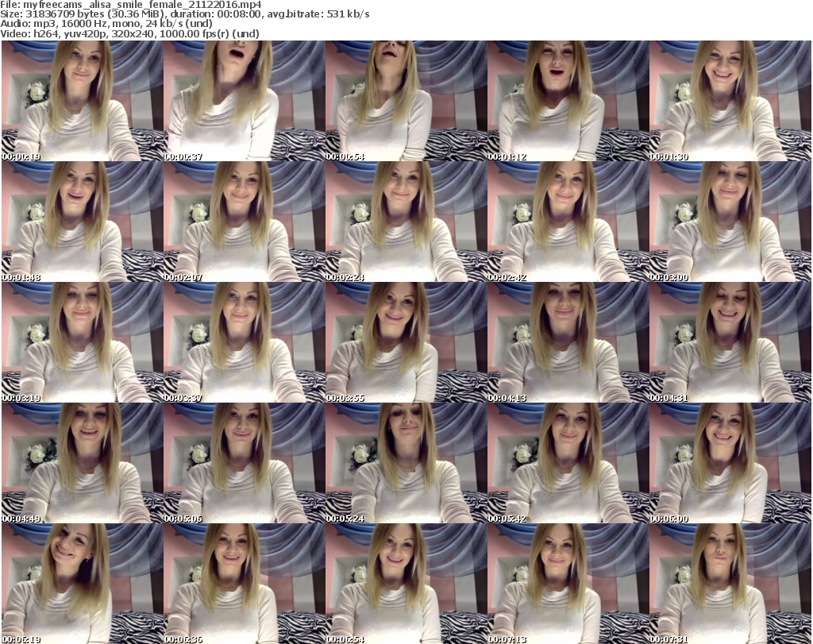Click the thumbnail at 00:03:55

click(x=406, y=343)
